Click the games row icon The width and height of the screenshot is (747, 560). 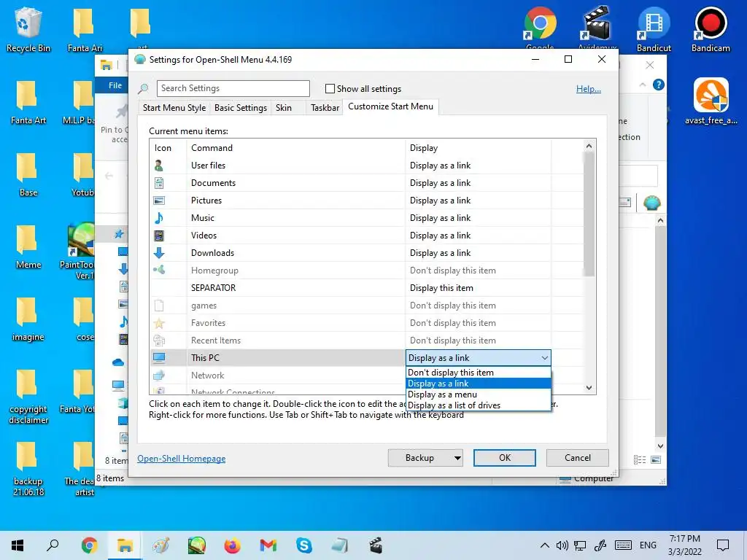[158, 306]
